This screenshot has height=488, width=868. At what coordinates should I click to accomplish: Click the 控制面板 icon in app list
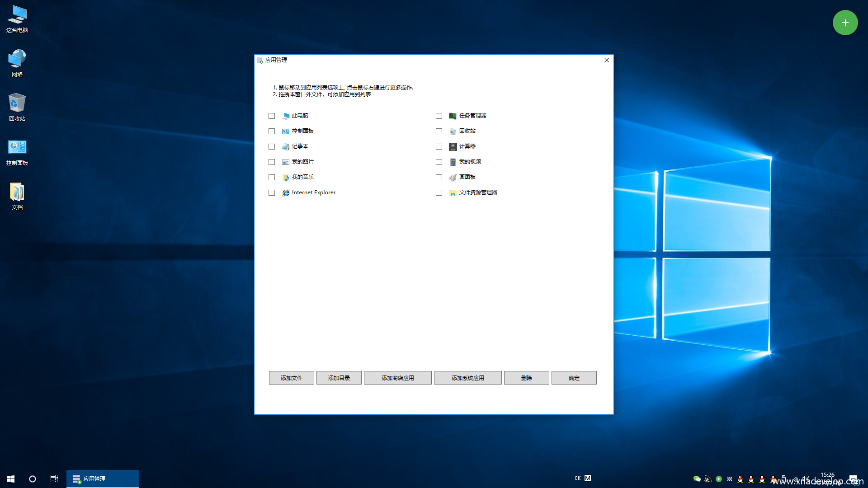[x=286, y=131]
